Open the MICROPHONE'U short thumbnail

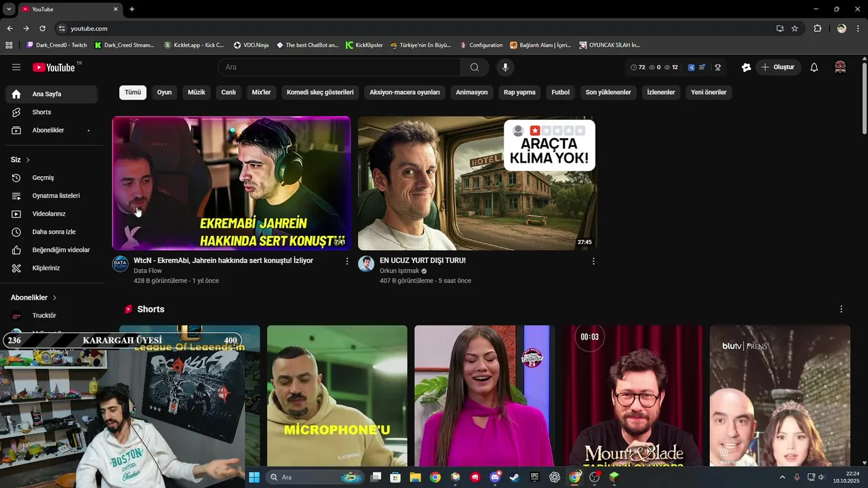tap(337, 396)
